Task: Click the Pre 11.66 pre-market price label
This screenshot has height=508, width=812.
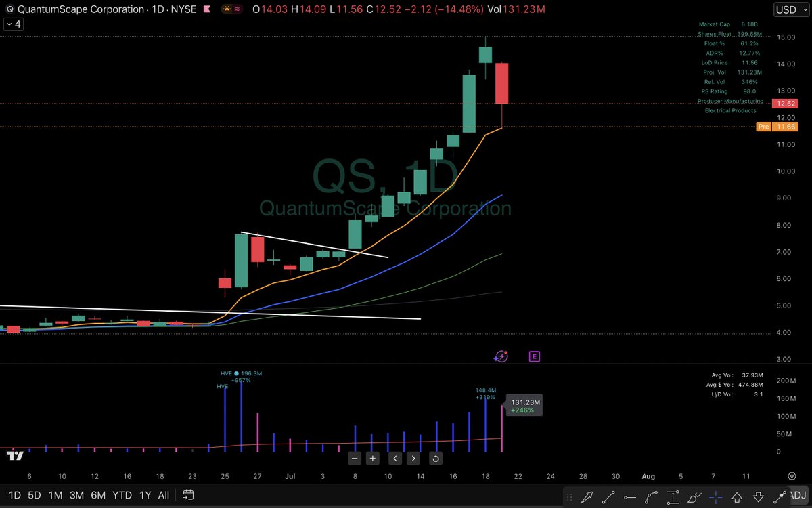Action: 777,127
